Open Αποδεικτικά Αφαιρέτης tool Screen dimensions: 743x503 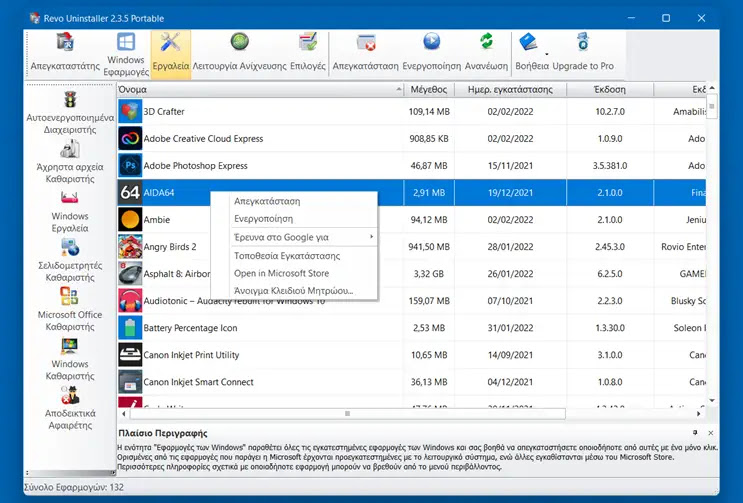point(70,409)
